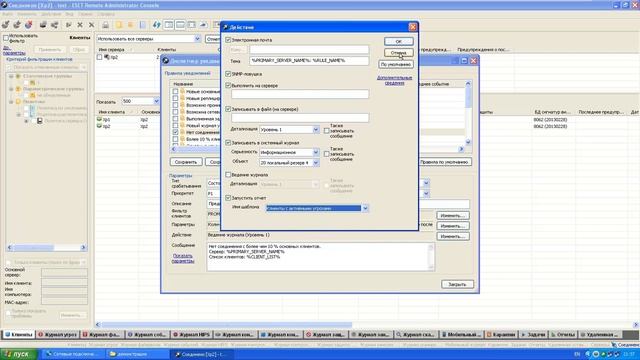Check "Также записывать сообщение" beside Серьезность
The width and height of the screenshot is (640, 360).
327,154
